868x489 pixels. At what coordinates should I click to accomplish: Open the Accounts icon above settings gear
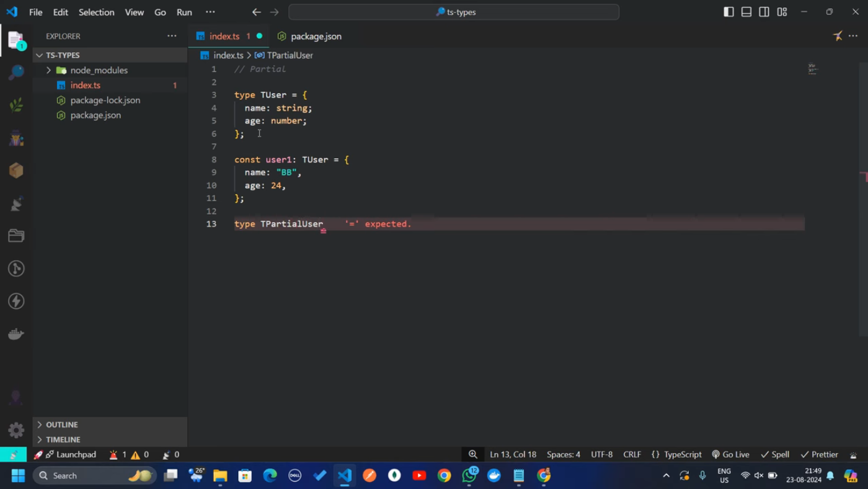(x=16, y=397)
